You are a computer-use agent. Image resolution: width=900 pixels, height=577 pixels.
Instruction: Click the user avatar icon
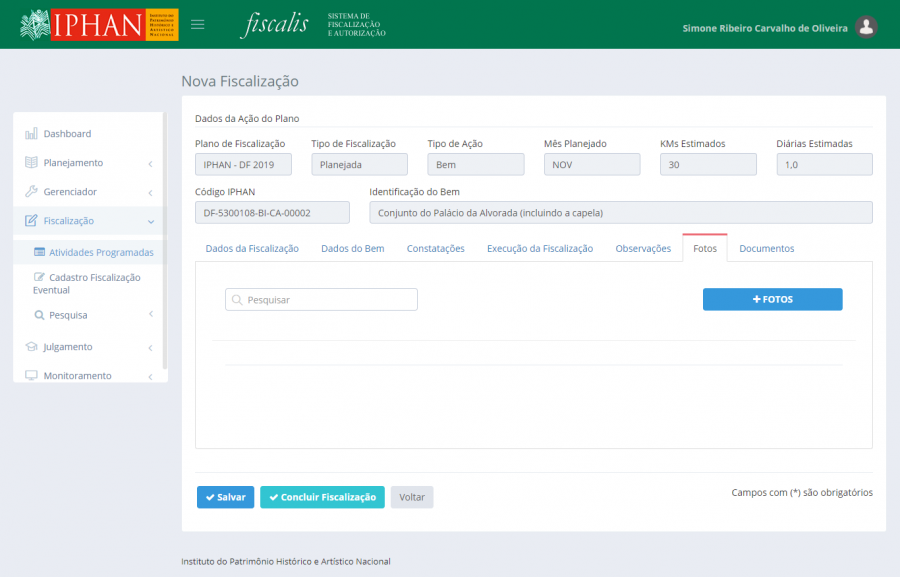[867, 27]
